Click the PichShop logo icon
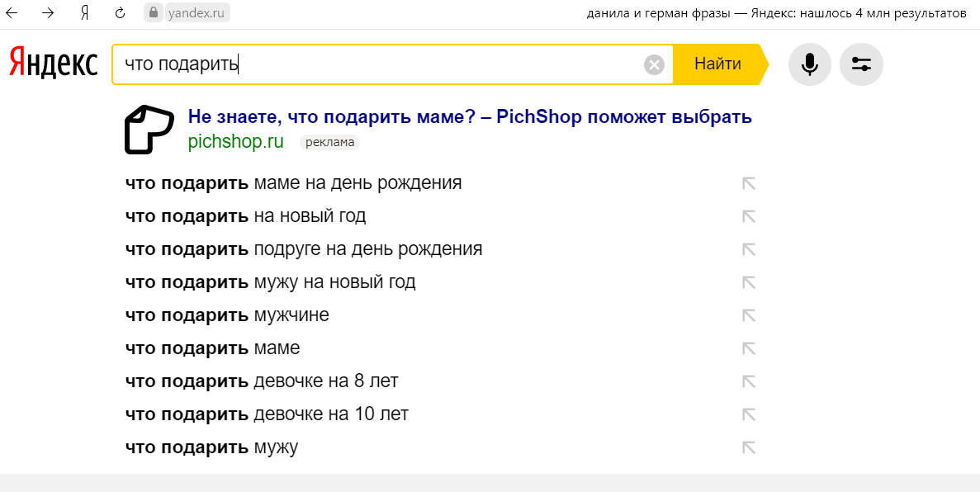 [x=149, y=130]
